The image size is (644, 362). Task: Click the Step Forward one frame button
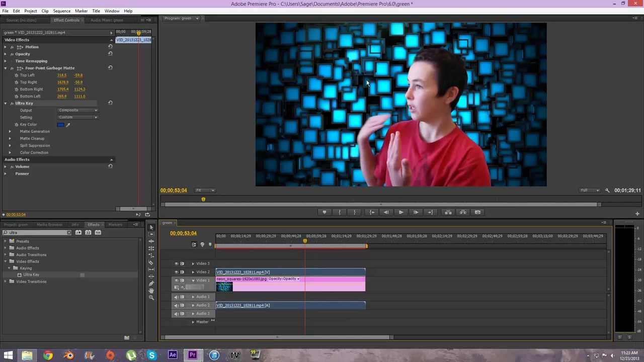pyautogui.click(x=416, y=212)
